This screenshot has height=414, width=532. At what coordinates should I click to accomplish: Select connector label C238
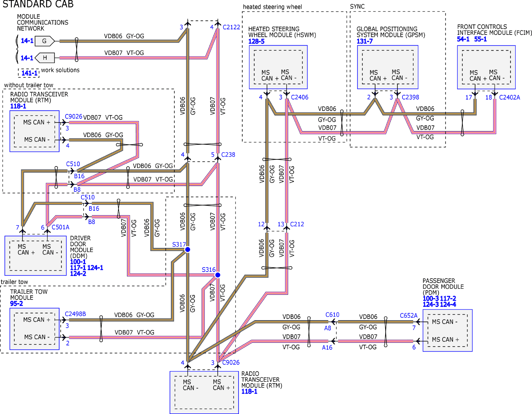pos(228,155)
